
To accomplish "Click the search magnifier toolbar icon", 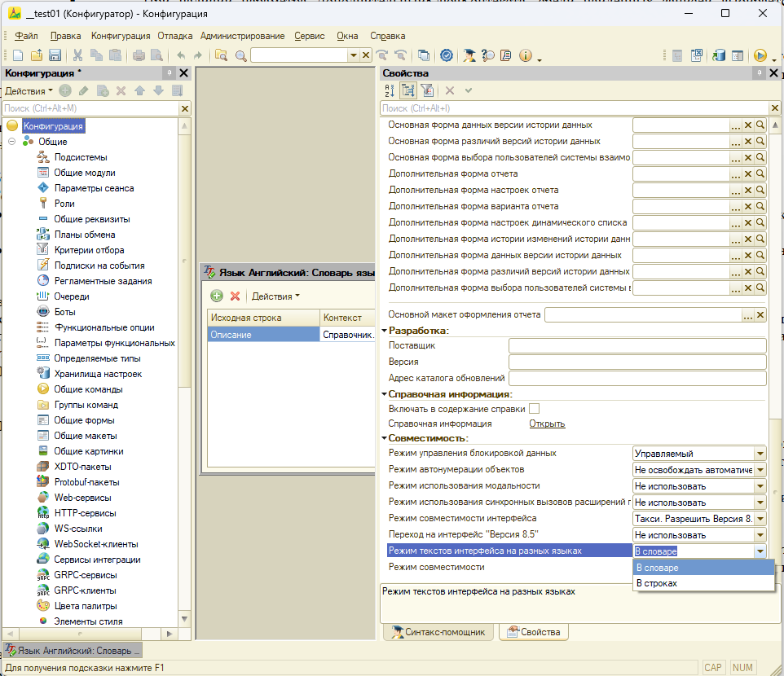I will (x=241, y=55).
